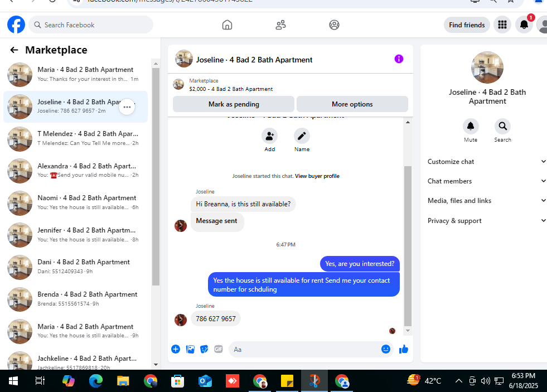Open the clock showing 6:53 PM

pyautogui.click(x=523, y=380)
